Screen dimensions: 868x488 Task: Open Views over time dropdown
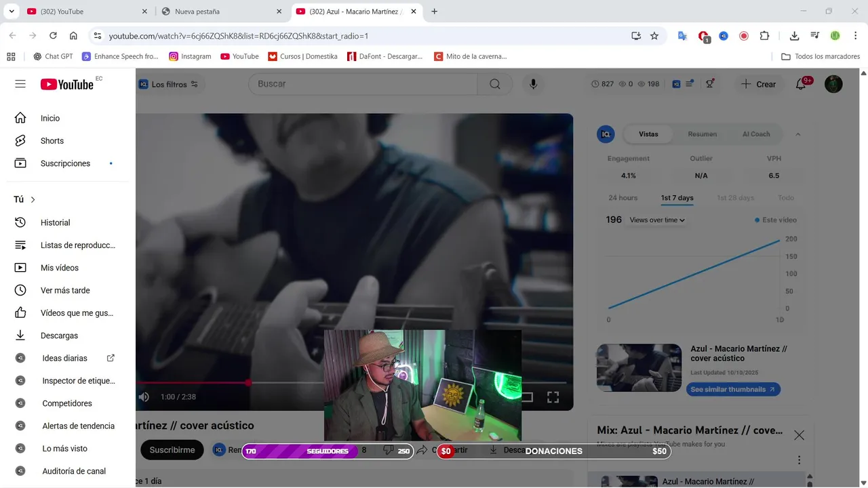click(x=657, y=220)
